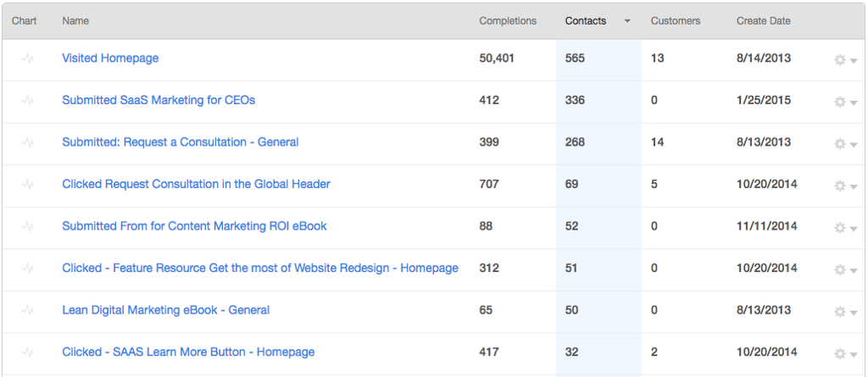Sort by Completions column header

[508, 20]
